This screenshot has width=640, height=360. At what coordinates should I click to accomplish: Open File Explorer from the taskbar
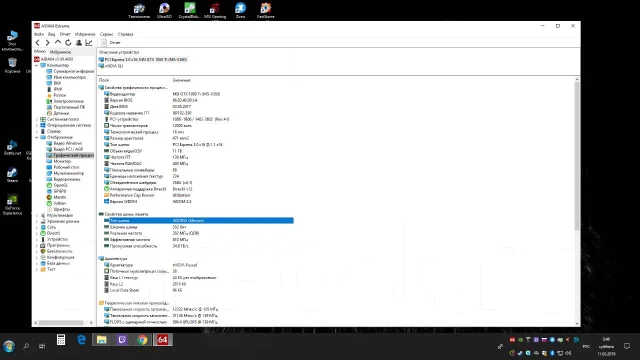[102, 340]
